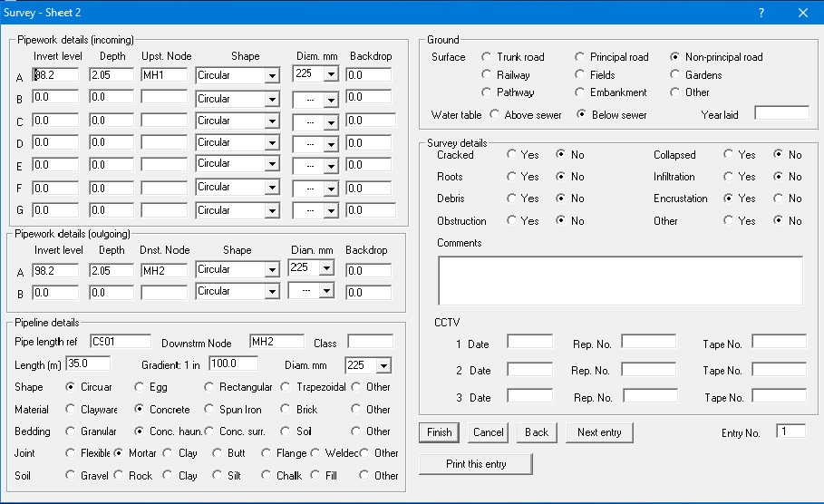The width and height of the screenshot is (824, 504).
Task: Click incoming row A Backdrop field
Action: coord(368,74)
